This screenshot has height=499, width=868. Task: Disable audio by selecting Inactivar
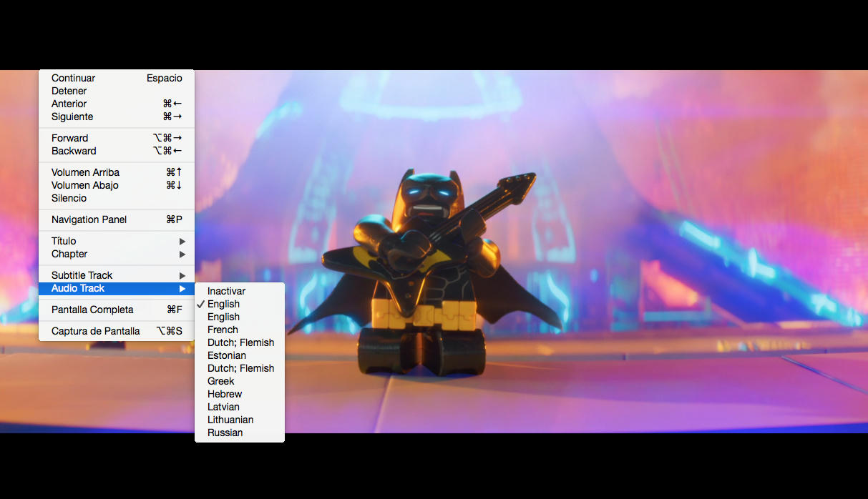point(226,291)
